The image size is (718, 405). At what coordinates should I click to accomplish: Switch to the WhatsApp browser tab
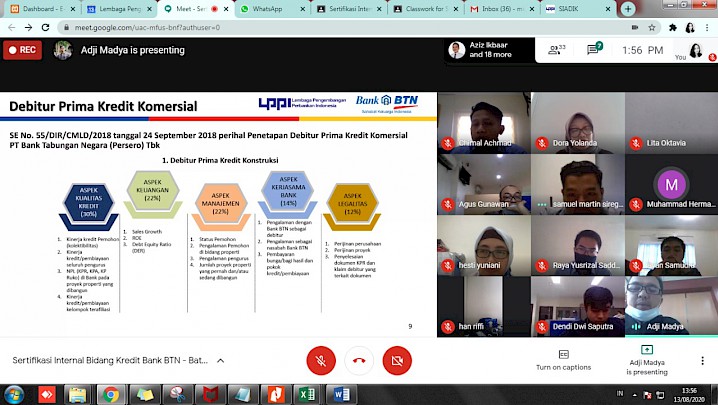coord(273,9)
